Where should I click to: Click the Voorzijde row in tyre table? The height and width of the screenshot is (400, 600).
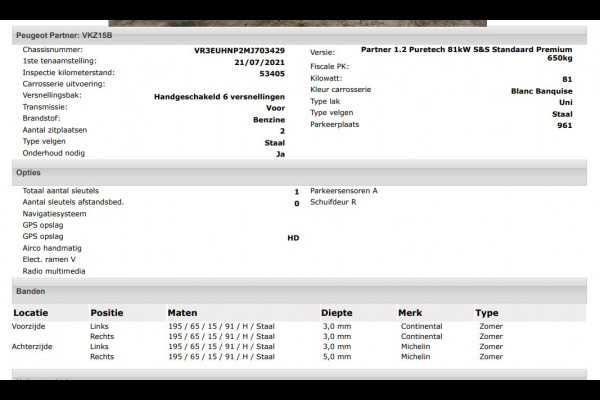[x=31, y=326]
